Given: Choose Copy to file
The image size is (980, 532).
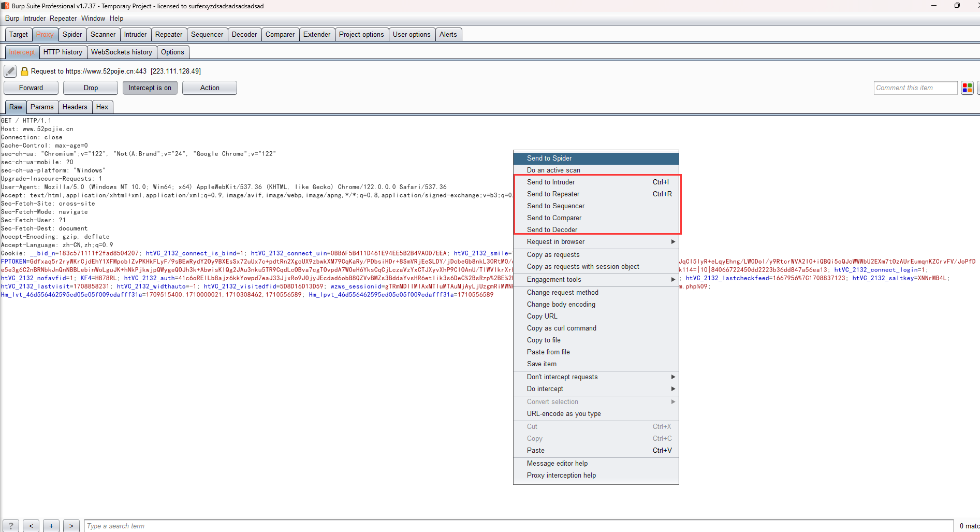Looking at the screenshot, I should [596, 340].
